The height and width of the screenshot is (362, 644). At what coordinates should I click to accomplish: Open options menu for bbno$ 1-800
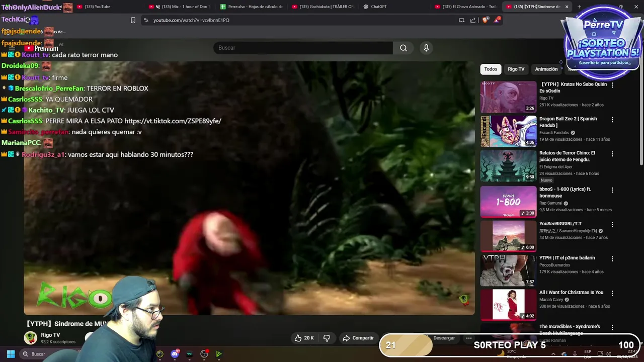click(612, 190)
